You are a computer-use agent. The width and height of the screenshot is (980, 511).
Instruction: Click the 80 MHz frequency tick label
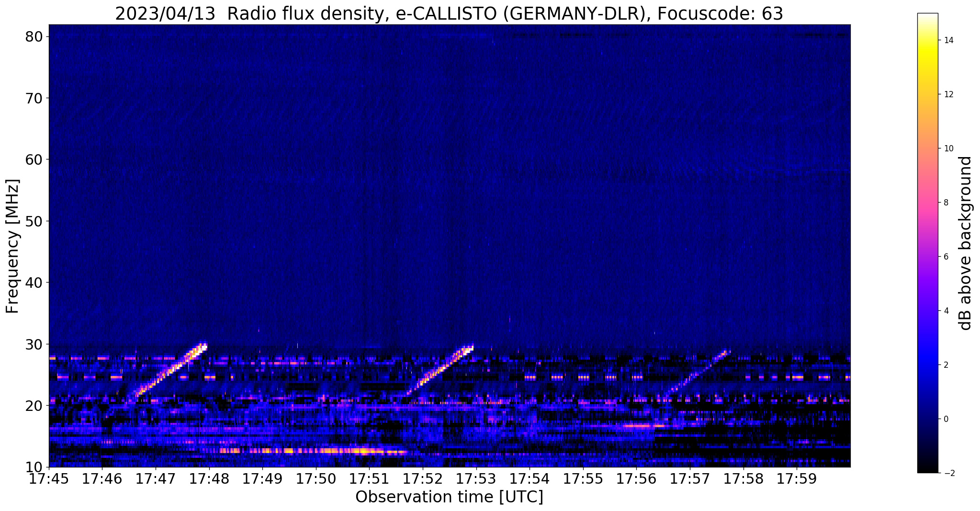coord(34,36)
